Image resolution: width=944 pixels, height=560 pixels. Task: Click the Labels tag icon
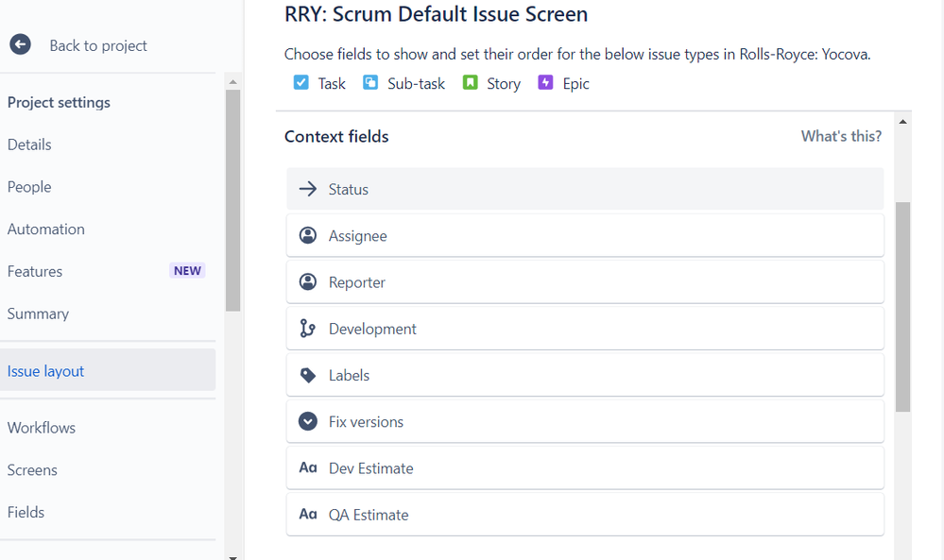click(308, 375)
